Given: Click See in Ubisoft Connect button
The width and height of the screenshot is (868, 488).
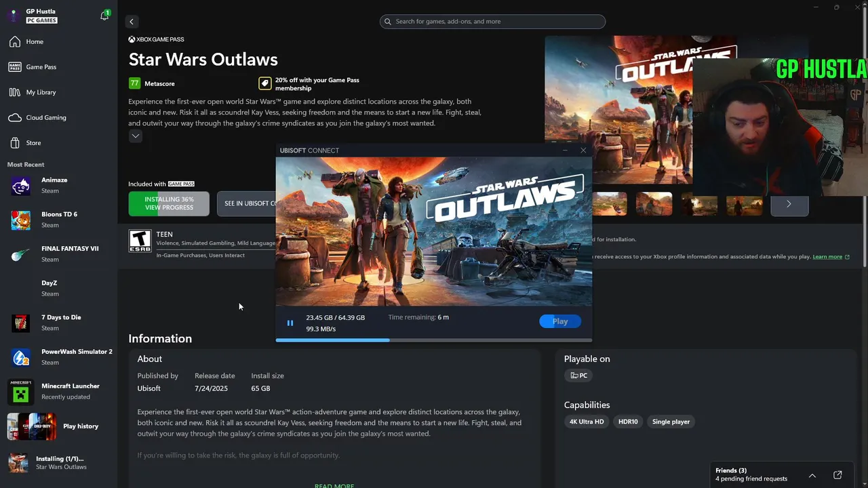Looking at the screenshot, I should 247,203.
